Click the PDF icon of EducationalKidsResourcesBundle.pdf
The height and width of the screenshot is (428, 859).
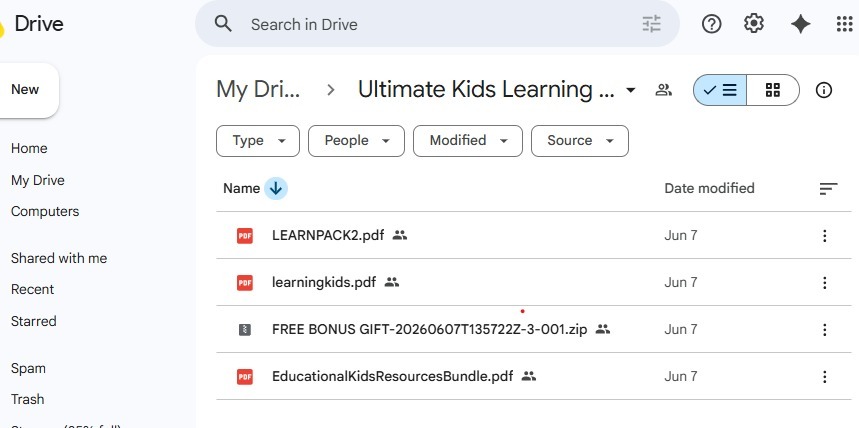[245, 376]
